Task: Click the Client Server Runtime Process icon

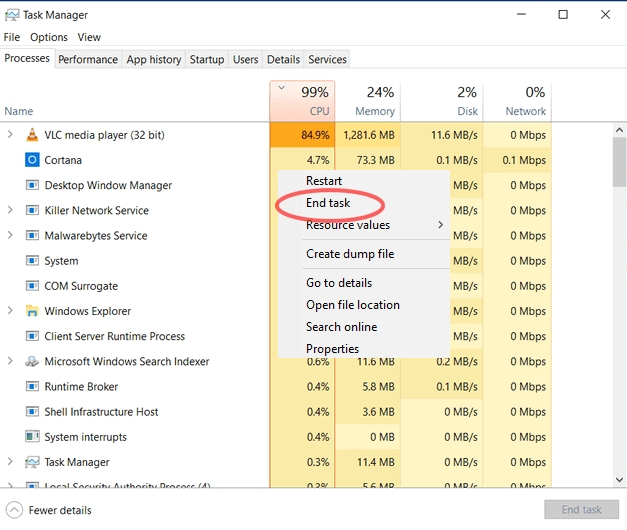Action: [x=32, y=336]
